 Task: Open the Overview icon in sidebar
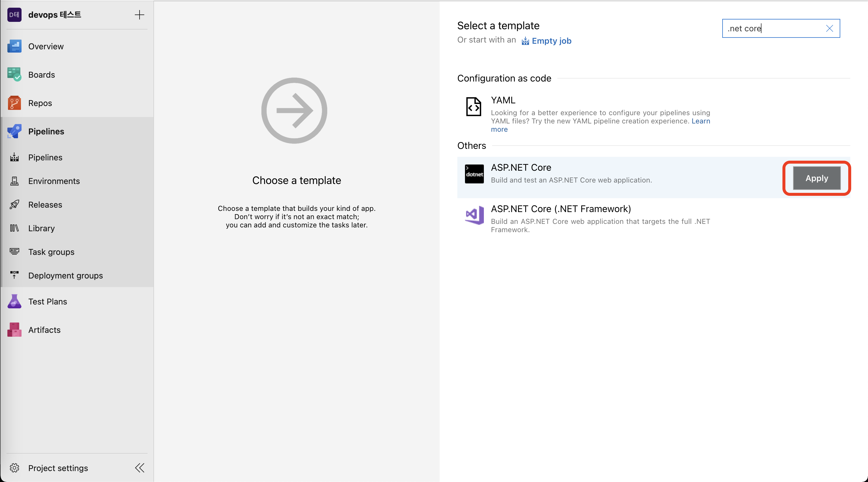(14, 47)
